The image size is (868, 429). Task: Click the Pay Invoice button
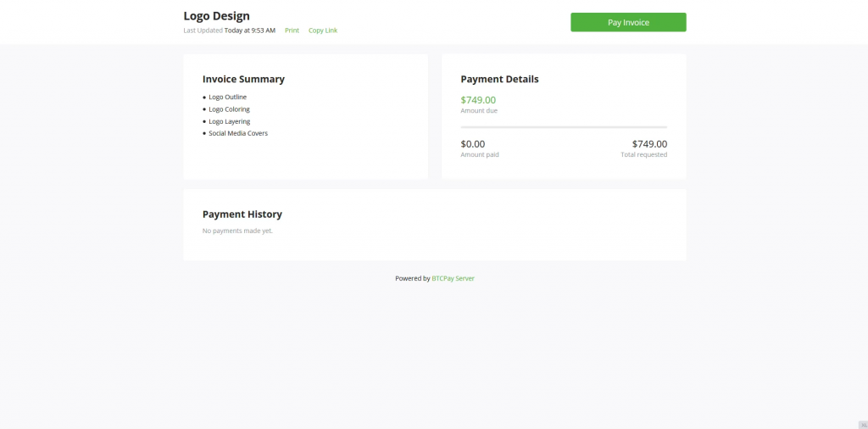pyautogui.click(x=628, y=22)
